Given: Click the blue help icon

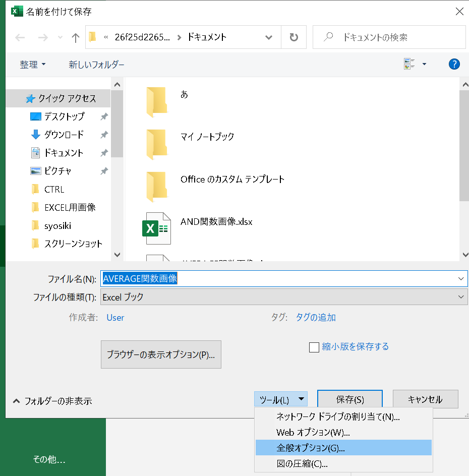Looking at the screenshot, I should coord(454,64).
